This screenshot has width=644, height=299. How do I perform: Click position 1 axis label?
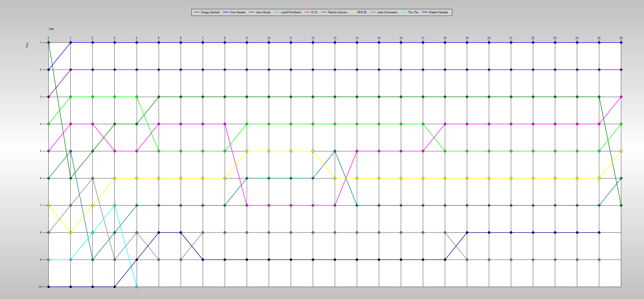40,42
